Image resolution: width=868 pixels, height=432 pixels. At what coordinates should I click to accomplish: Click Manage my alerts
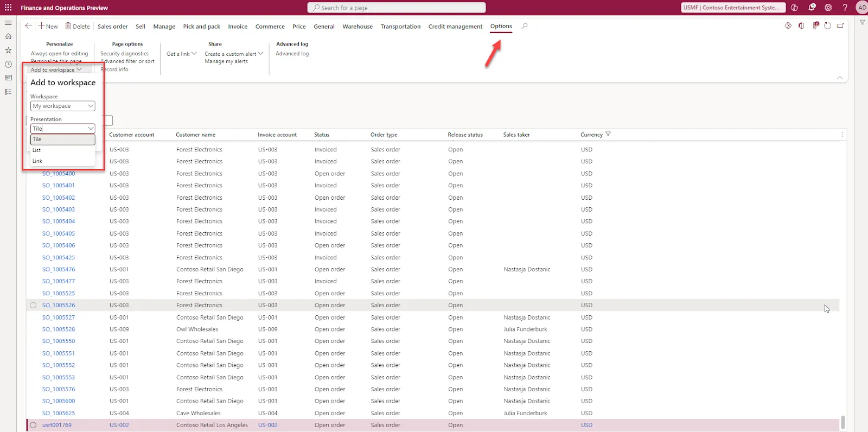coord(226,61)
